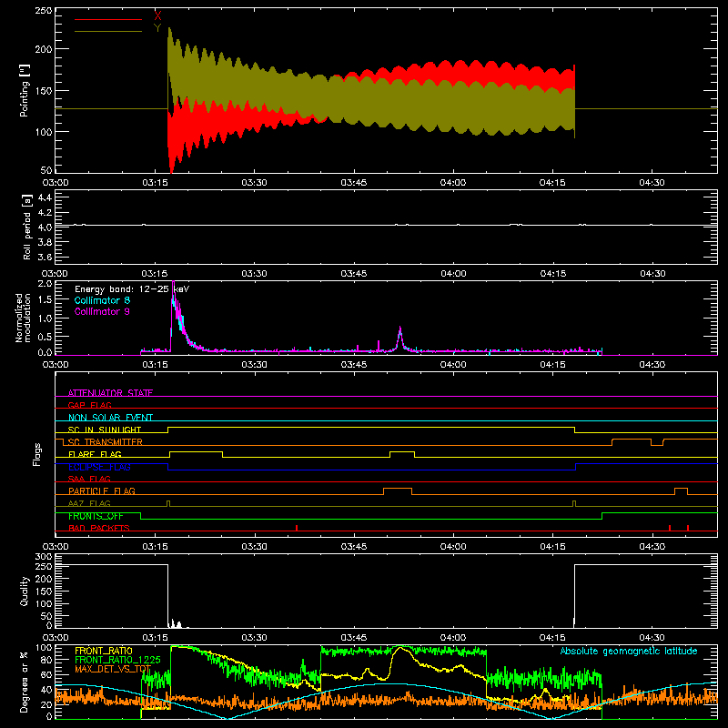The height and width of the screenshot is (728, 728).
Task: Click the Pointing axis title
Action: click(25, 90)
